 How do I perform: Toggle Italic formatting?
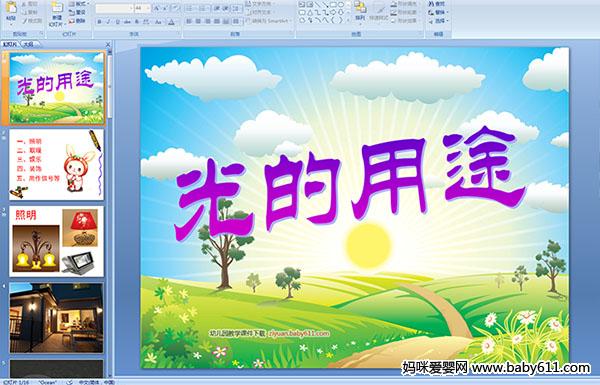[x=109, y=22]
